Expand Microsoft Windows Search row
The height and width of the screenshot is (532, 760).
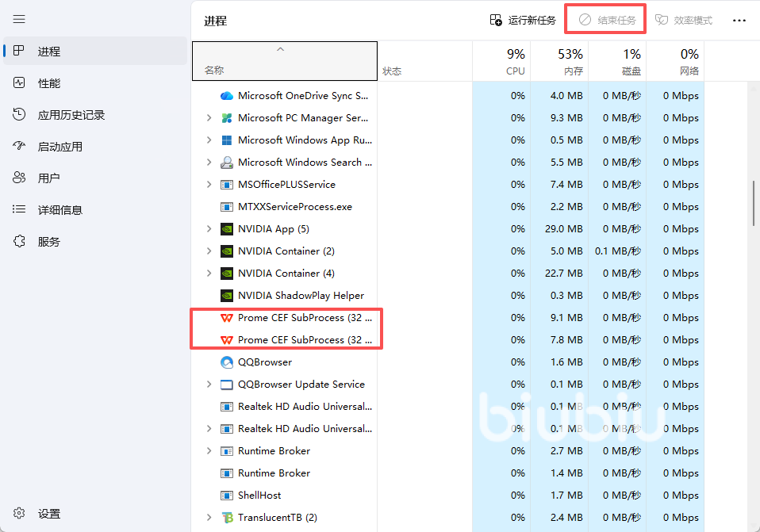[x=209, y=163]
